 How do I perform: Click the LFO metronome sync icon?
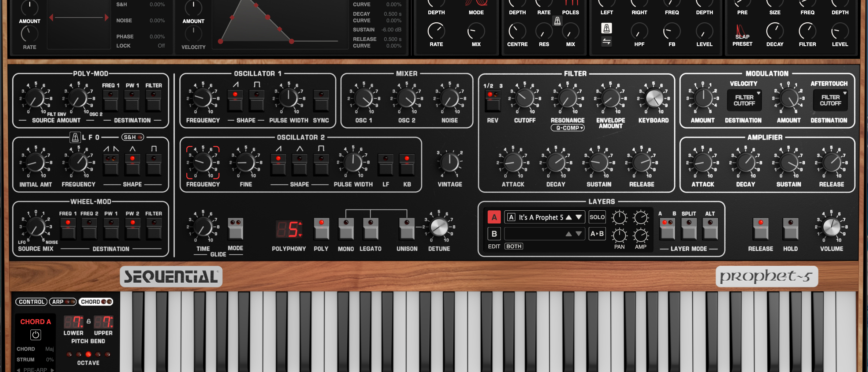75,137
